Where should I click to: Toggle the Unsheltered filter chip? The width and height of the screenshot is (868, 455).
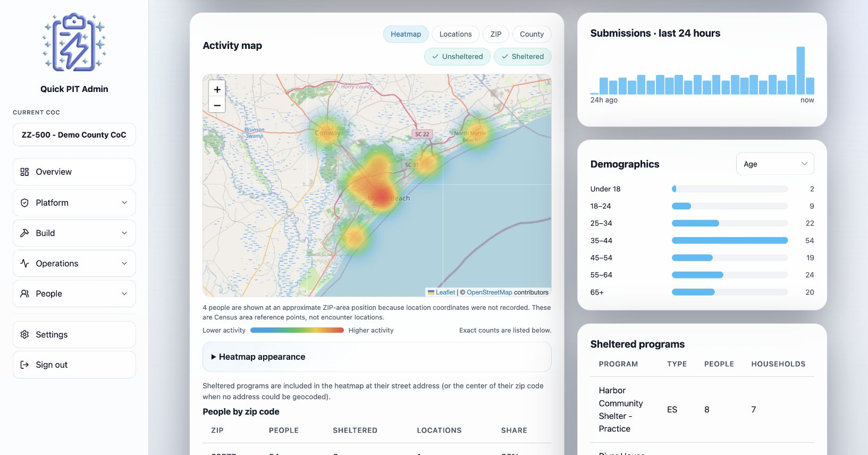click(457, 56)
